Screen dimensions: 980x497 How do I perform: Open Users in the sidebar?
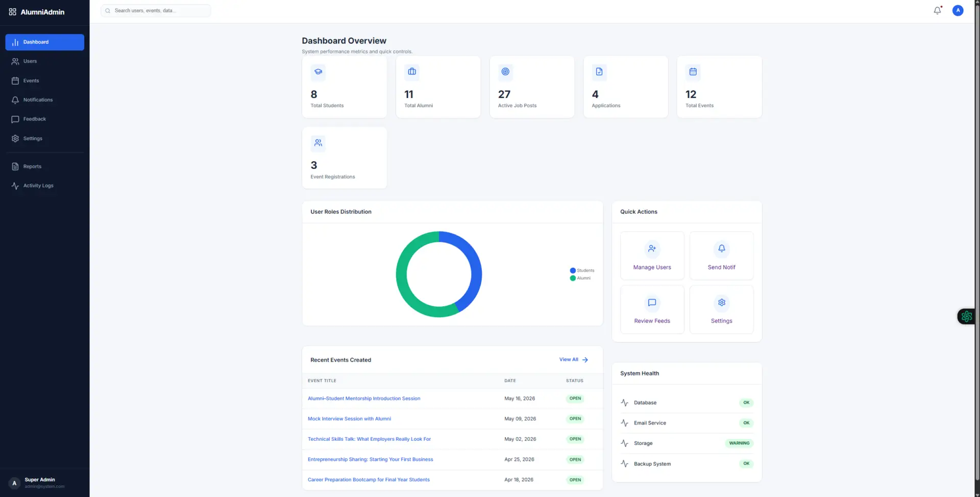(30, 61)
